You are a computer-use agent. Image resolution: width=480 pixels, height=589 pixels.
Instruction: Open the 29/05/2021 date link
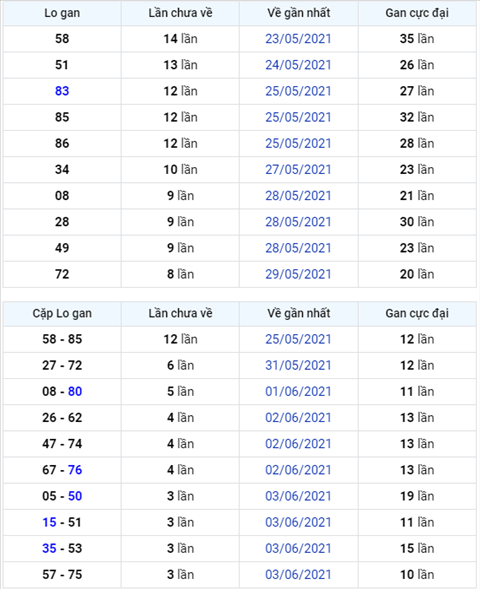coord(298,274)
